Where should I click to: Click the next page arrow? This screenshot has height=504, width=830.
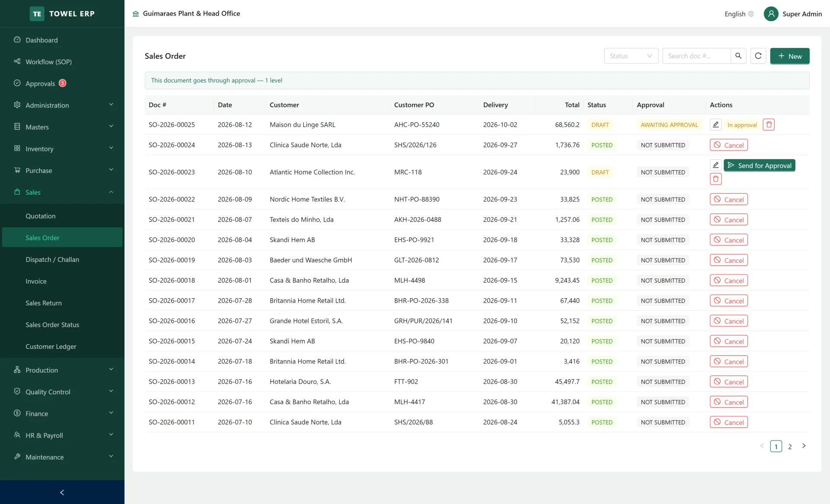tap(804, 446)
